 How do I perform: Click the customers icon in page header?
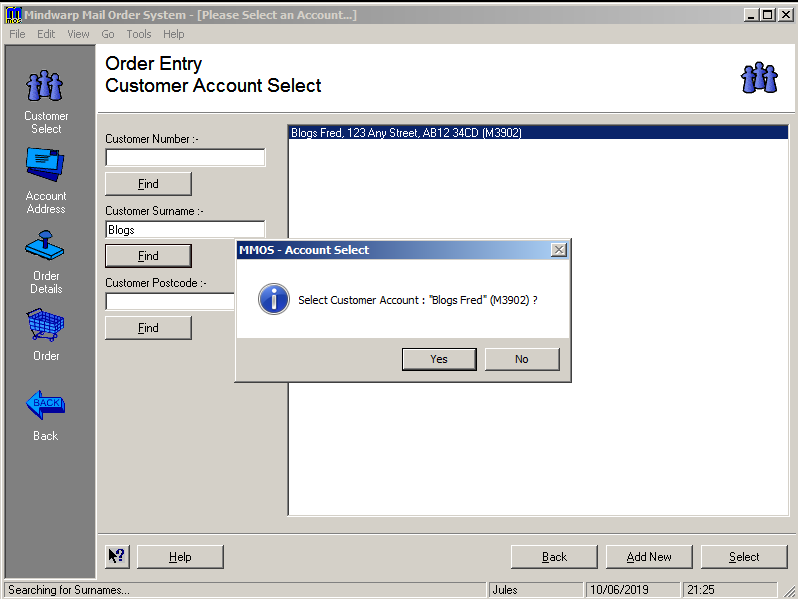(x=759, y=78)
